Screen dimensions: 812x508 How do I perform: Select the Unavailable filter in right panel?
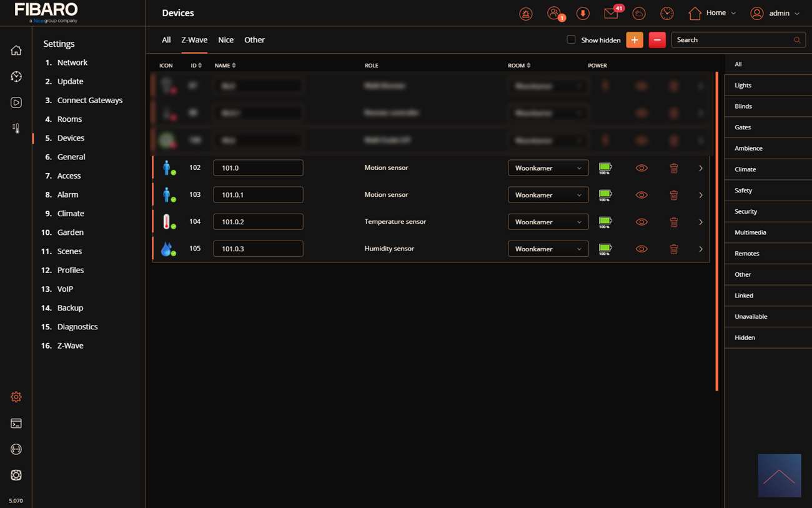751,317
